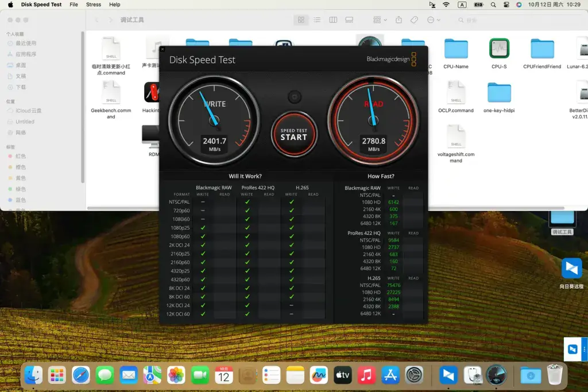Open Photos from the Dock
Image resolution: width=588 pixels, height=392 pixels.
[176, 375]
